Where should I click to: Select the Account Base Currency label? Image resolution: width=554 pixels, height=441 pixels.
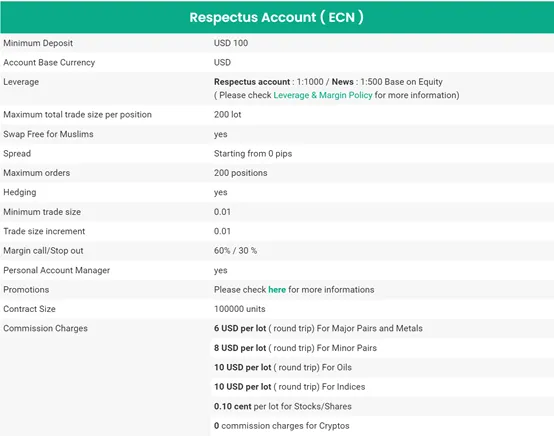[49, 63]
